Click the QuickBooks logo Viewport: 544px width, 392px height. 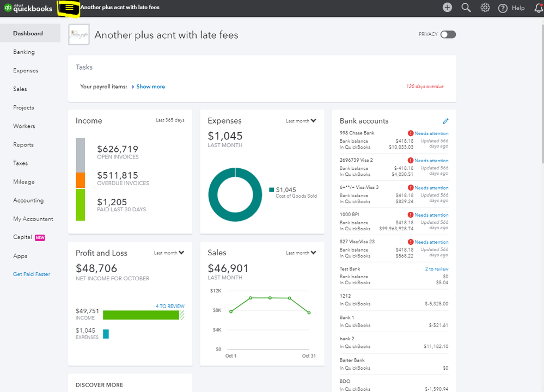28,8
